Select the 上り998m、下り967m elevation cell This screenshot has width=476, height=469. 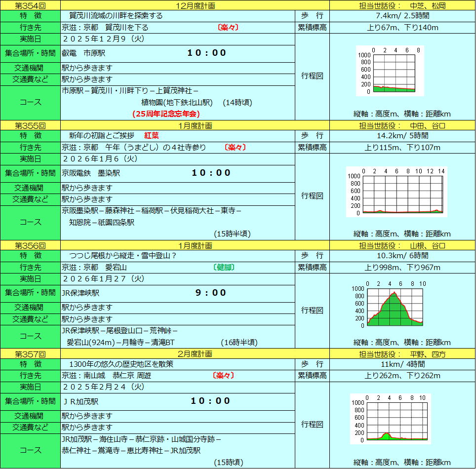(402, 267)
